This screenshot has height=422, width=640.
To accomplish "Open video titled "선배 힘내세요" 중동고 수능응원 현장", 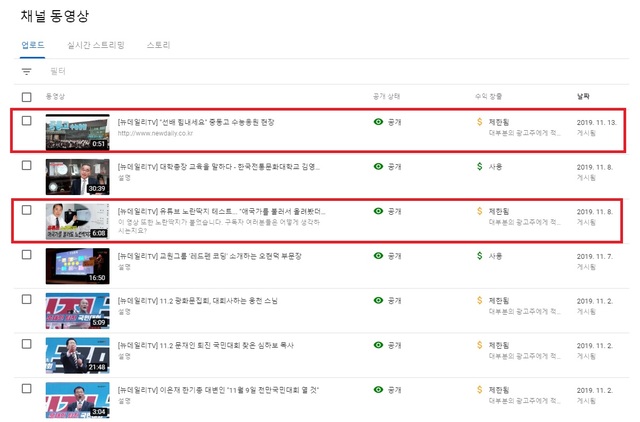I will [x=196, y=122].
